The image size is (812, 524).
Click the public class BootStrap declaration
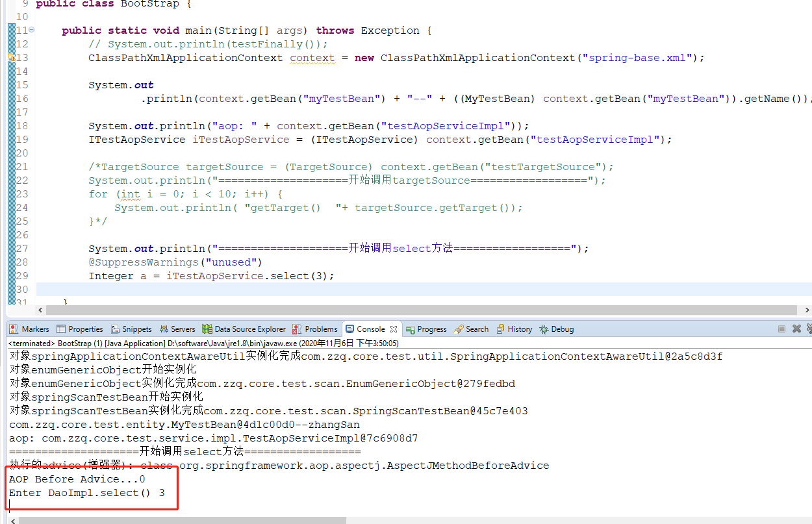pos(114,3)
